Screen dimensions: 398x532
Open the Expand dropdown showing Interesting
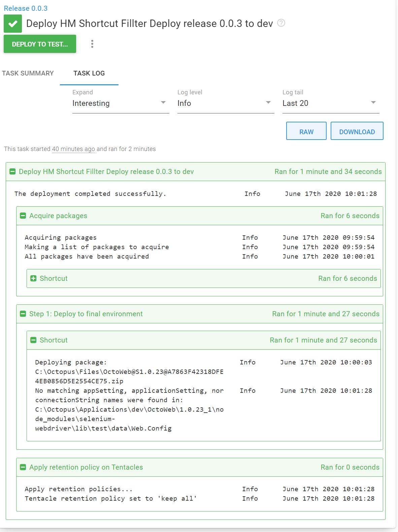coord(120,103)
